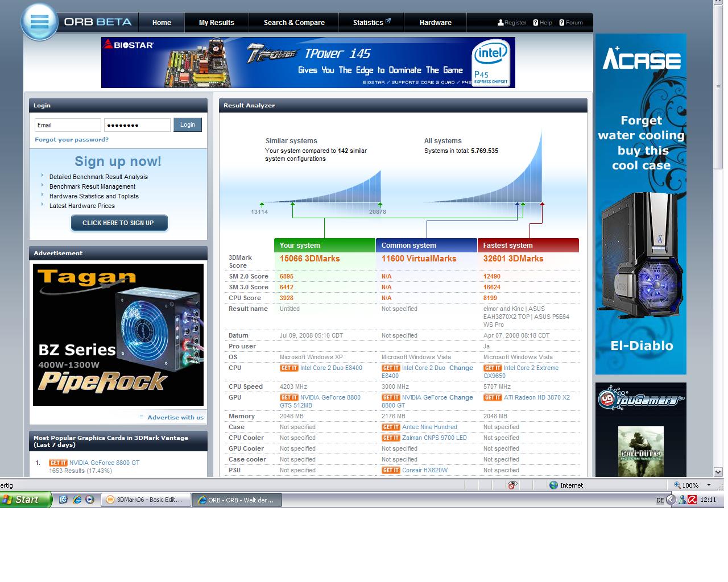Open ATI Radeon HD 3870 X2 link
This screenshot has height=582, width=728.
click(537, 397)
